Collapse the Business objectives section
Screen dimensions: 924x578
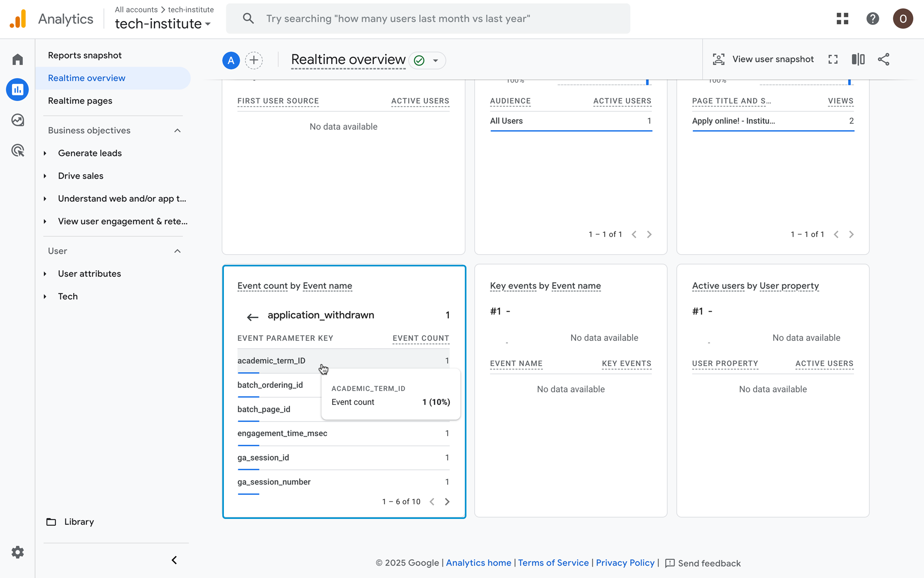pos(177,131)
